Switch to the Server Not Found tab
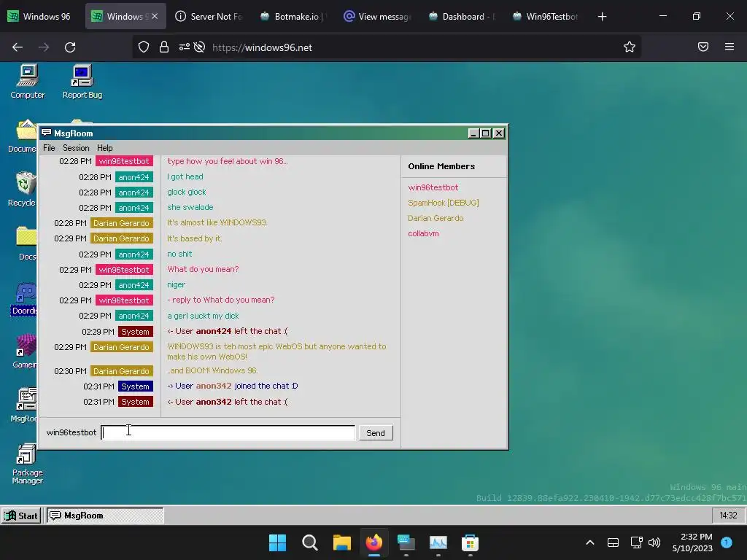747x560 pixels. 209,16
